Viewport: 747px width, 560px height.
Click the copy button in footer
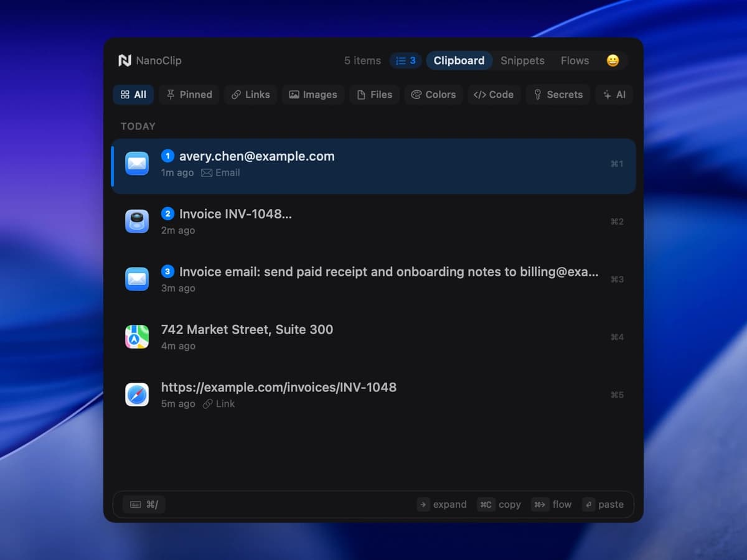[499, 505]
